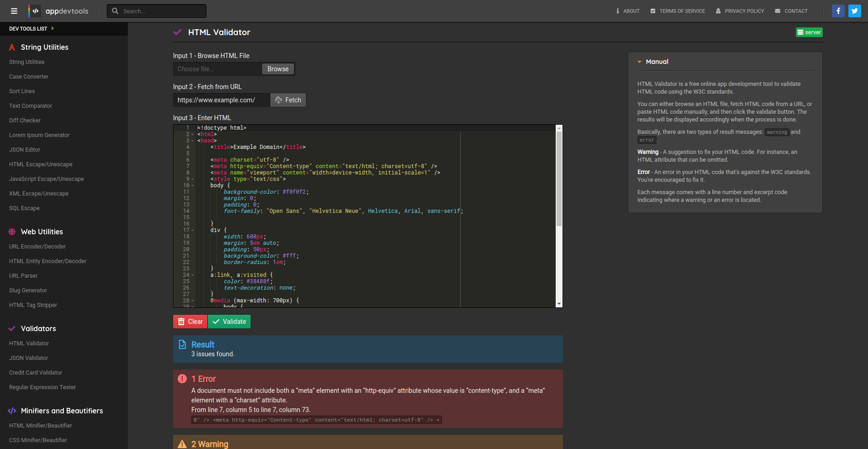
Task: Expand the Dev Tools List arrow
Action: click(53, 28)
